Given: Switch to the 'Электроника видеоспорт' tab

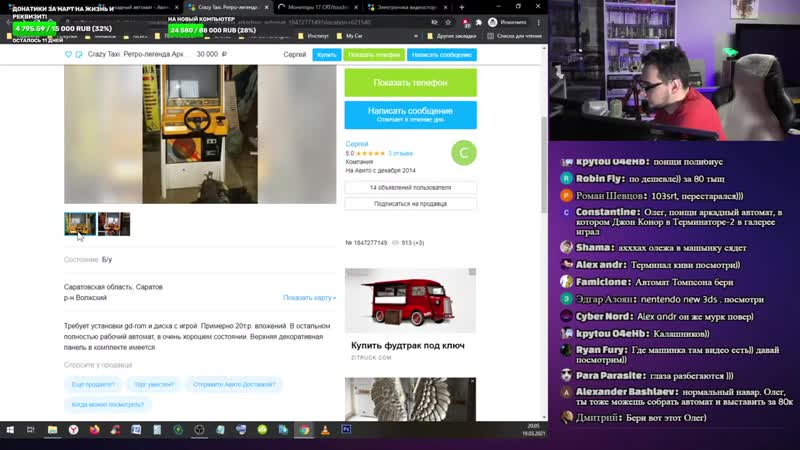Looking at the screenshot, I should pos(407,7).
